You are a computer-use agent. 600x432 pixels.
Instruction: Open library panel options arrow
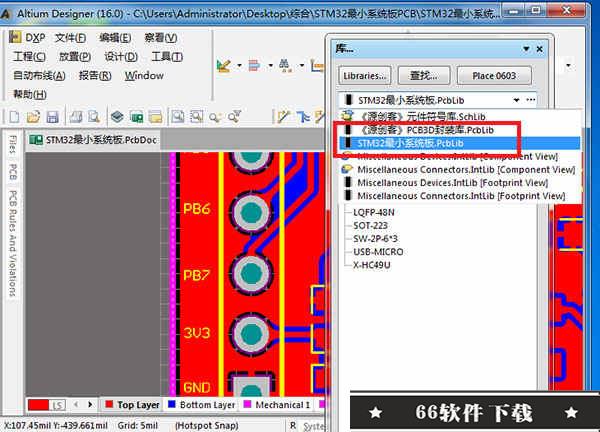(x=527, y=49)
